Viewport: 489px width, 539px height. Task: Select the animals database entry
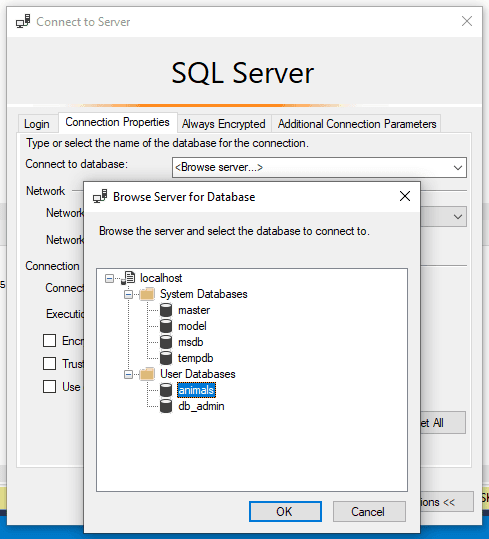click(x=196, y=390)
